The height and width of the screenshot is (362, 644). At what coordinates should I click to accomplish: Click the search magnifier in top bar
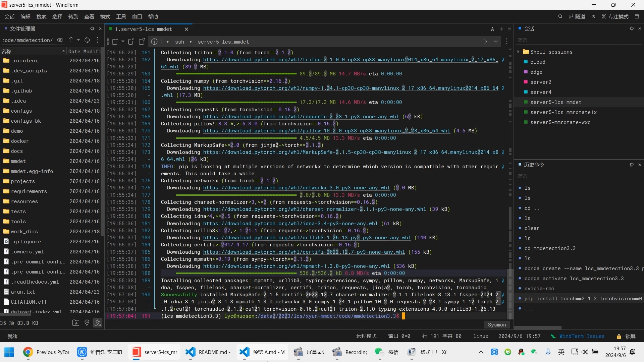click(560, 16)
